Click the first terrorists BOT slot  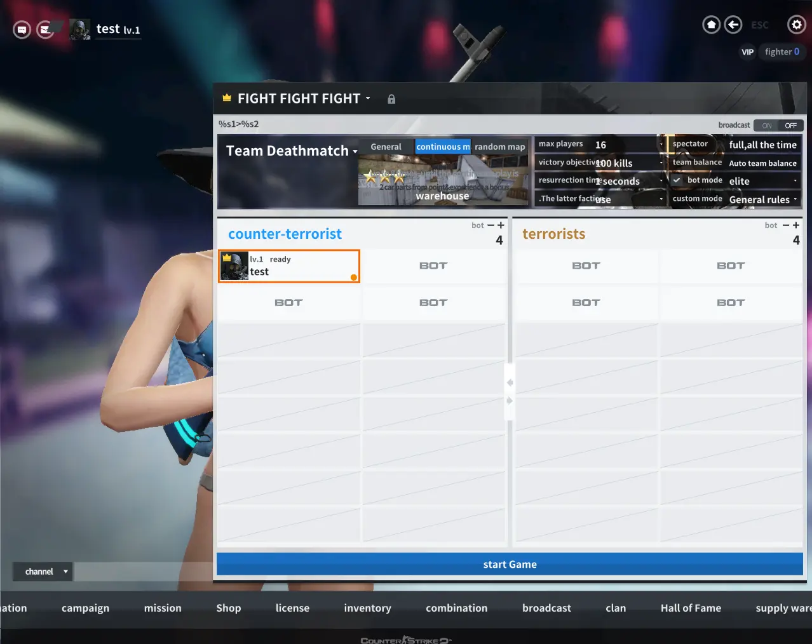coord(586,266)
